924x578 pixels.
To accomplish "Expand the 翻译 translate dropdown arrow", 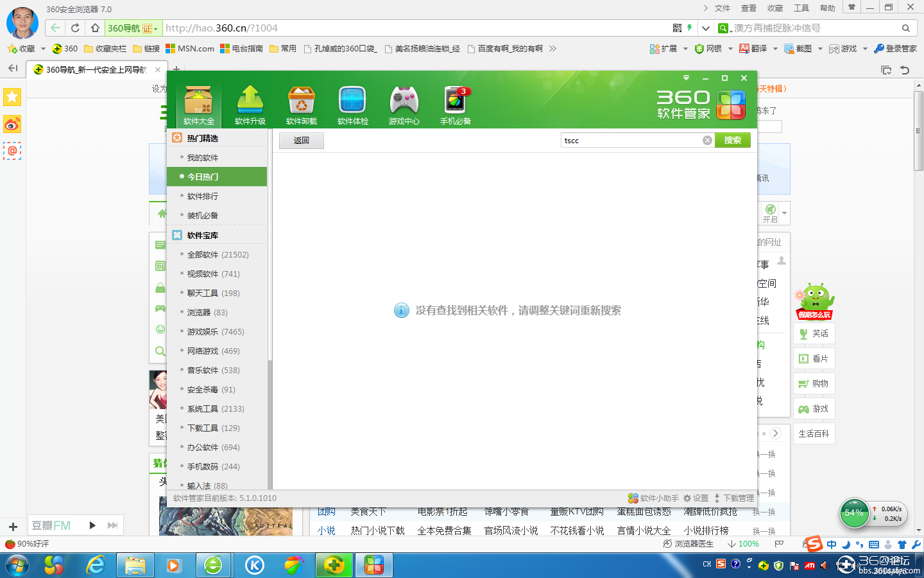I will [775, 49].
